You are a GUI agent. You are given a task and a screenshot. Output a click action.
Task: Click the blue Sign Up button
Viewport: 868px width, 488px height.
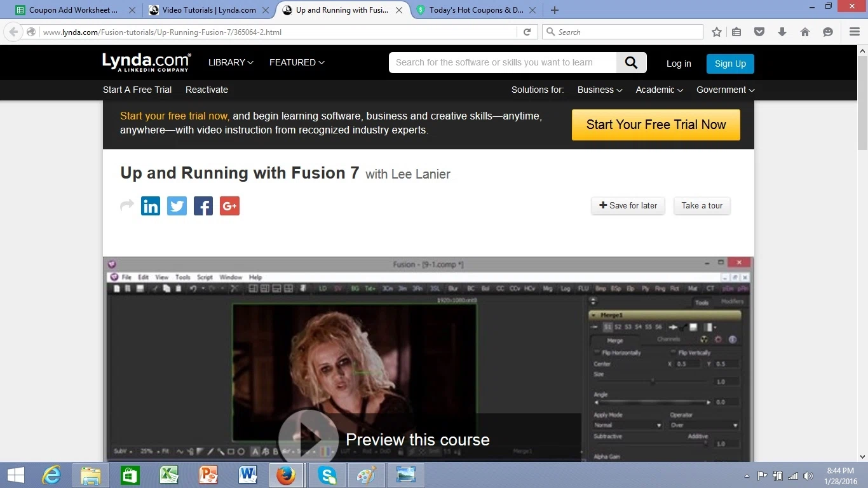click(x=730, y=64)
